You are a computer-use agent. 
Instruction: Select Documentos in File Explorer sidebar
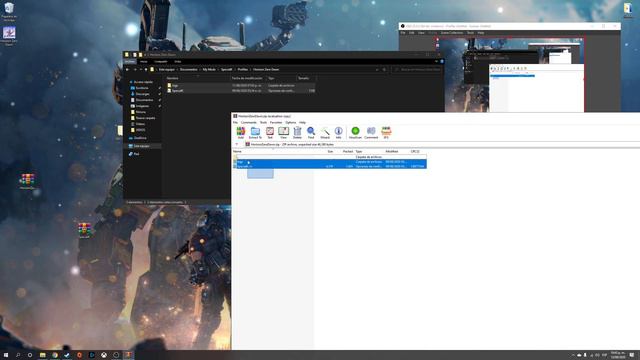[144, 100]
